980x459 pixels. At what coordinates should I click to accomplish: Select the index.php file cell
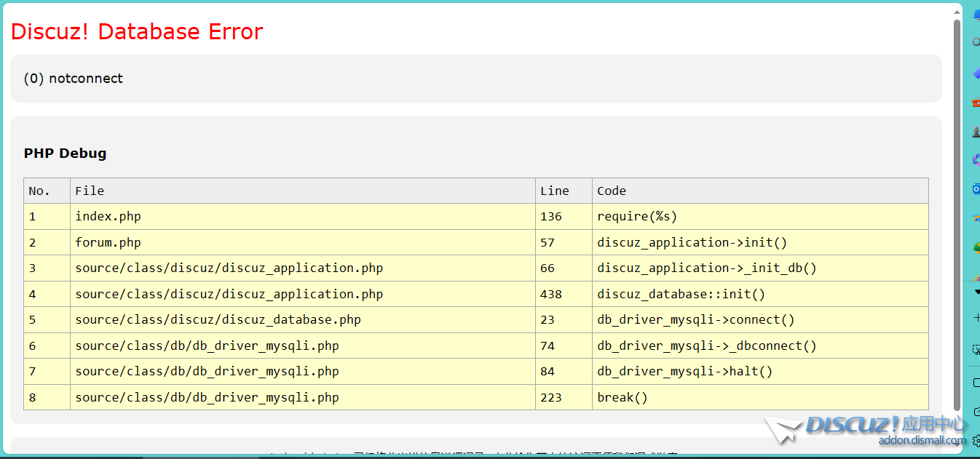pyautogui.click(x=303, y=217)
